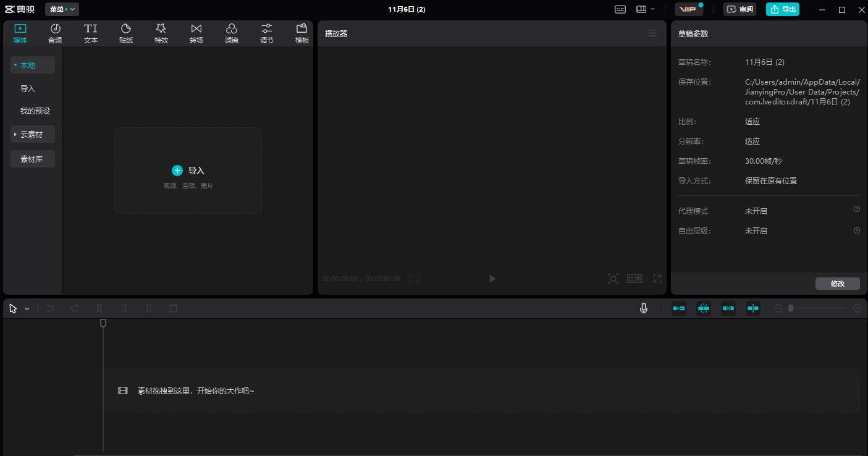868x456 pixels.
Task: Open the 转场 (transitions) panel
Action: tap(196, 33)
